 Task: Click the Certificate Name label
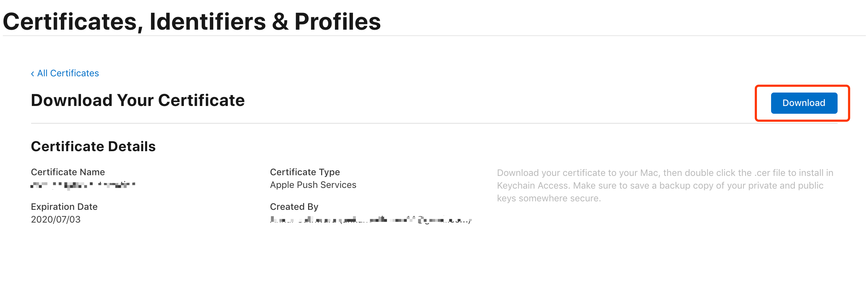pyautogui.click(x=68, y=172)
